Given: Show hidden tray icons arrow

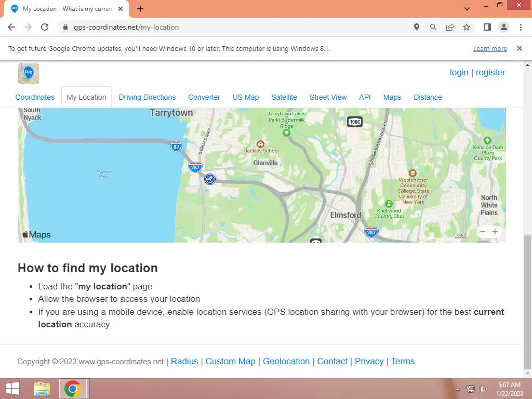Looking at the screenshot, I should [x=458, y=389].
